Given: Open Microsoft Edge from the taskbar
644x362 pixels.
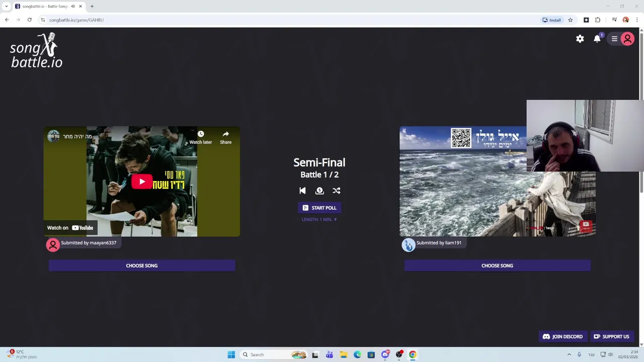Looking at the screenshot, I should pos(357,354).
